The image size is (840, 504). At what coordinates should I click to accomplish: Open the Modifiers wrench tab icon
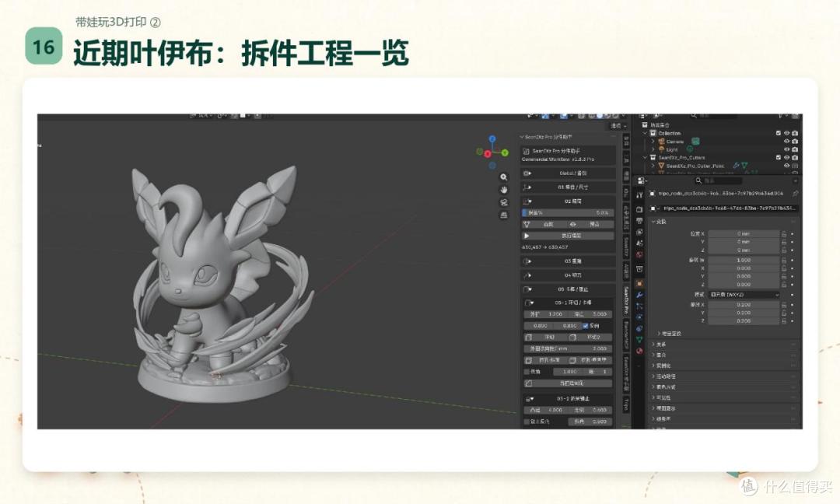[x=639, y=295]
